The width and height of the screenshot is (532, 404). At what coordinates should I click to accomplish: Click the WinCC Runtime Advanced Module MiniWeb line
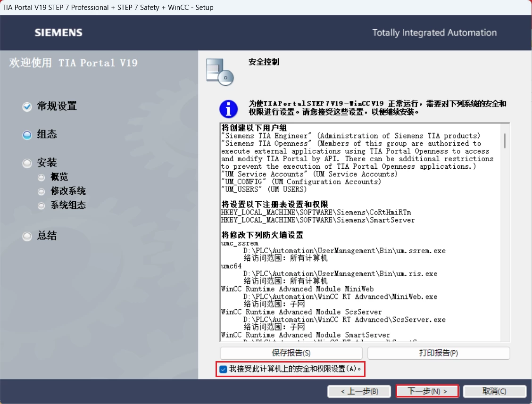pos(297,289)
